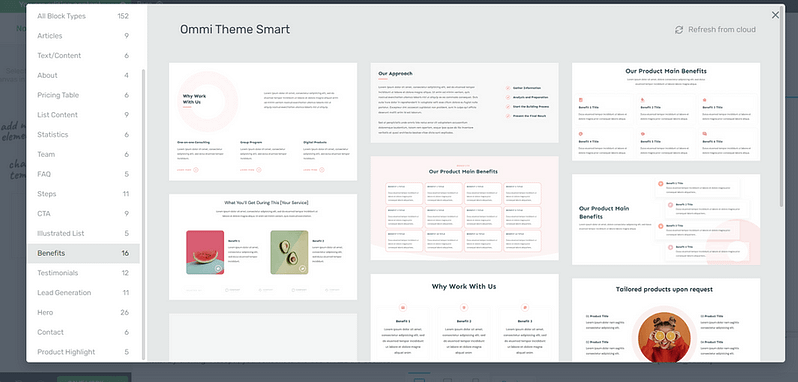Close the block library dialog
This screenshot has width=798, height=382.
pos(775,15)
